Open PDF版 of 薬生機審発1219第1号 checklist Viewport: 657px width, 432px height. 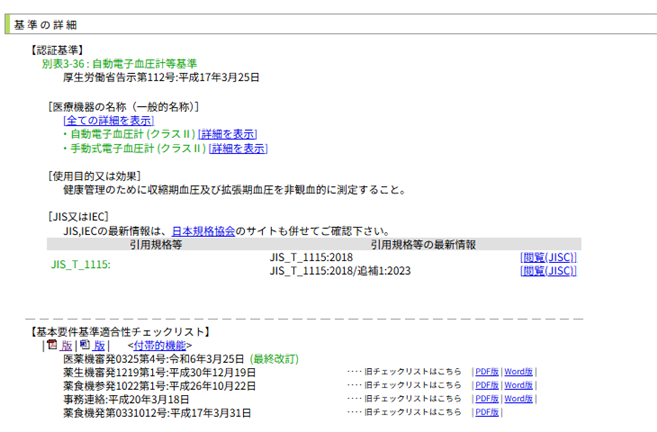486,372
